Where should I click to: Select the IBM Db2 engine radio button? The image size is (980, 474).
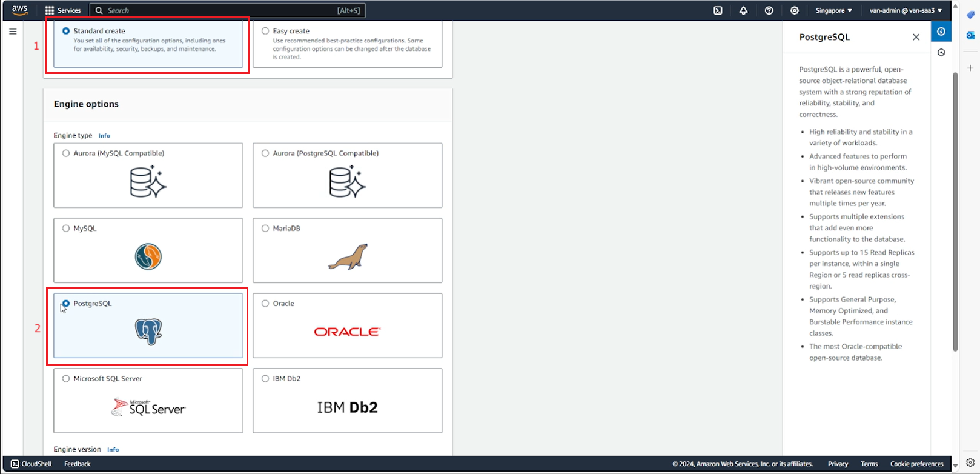[265, 379]
